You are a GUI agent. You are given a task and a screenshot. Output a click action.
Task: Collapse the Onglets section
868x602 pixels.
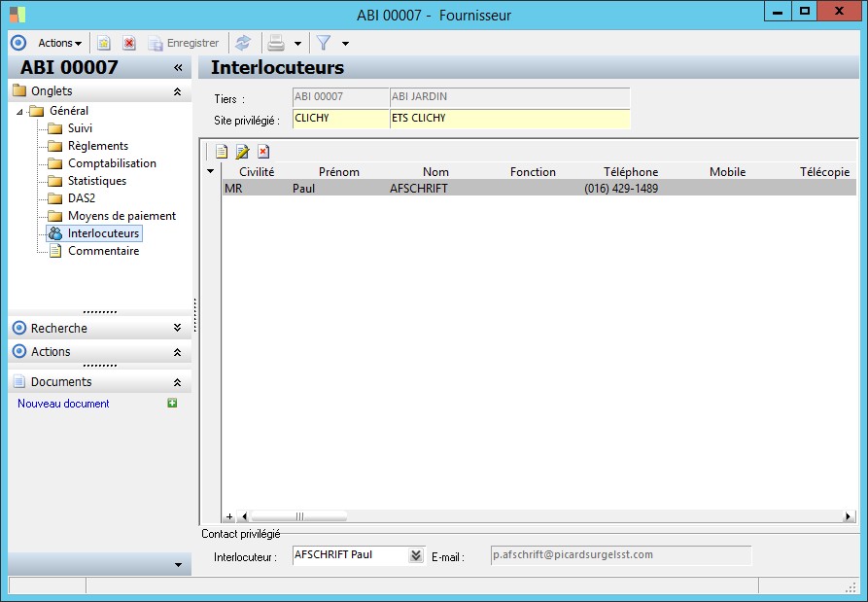click(177, 91)
